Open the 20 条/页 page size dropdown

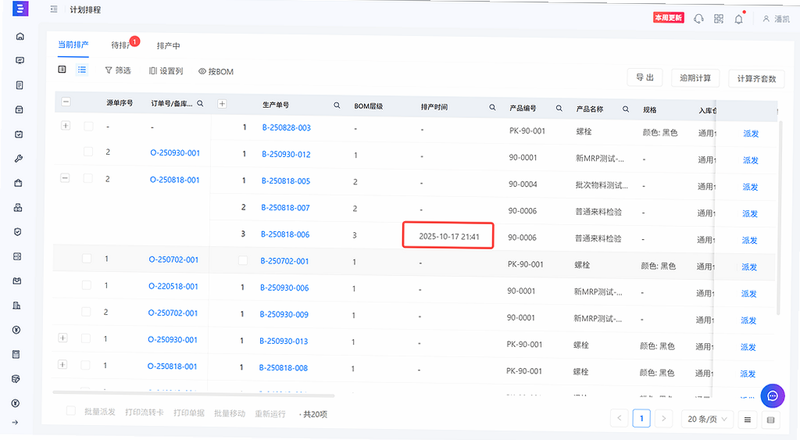707,419
